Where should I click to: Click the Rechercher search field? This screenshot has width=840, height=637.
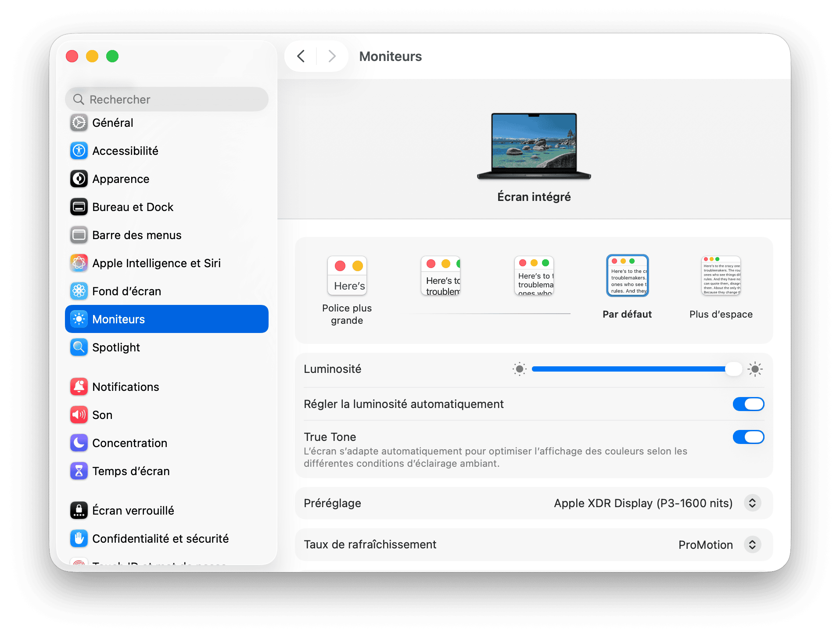click(x=167, y=100)
